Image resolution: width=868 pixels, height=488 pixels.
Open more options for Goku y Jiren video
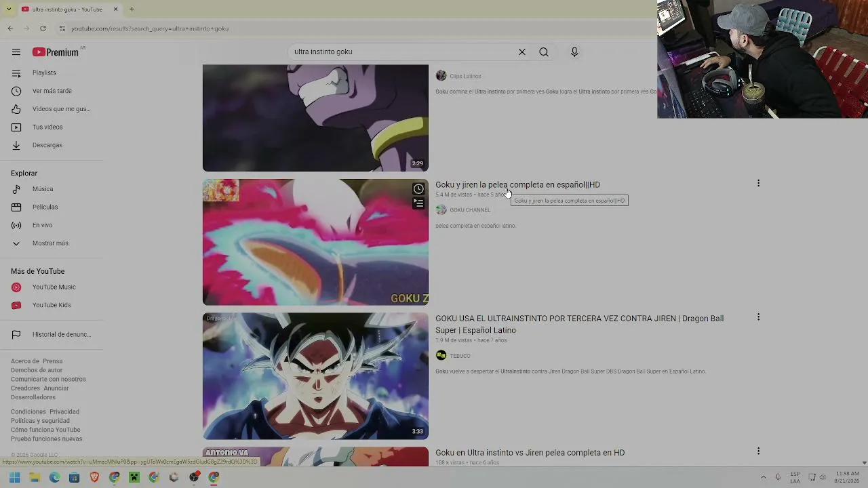(758, 183)
